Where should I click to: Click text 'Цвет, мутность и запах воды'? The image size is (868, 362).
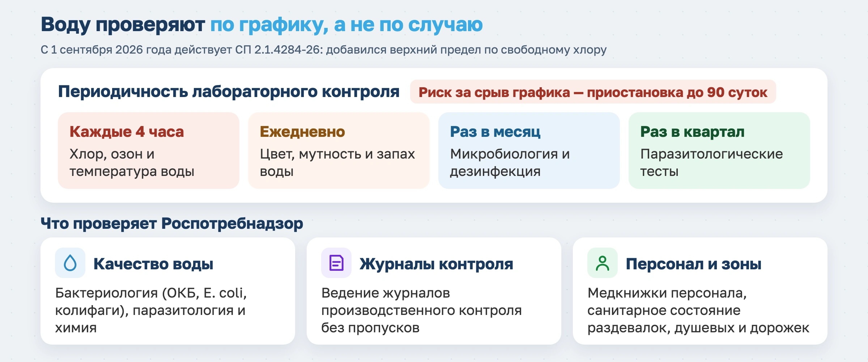pos(337,163)
